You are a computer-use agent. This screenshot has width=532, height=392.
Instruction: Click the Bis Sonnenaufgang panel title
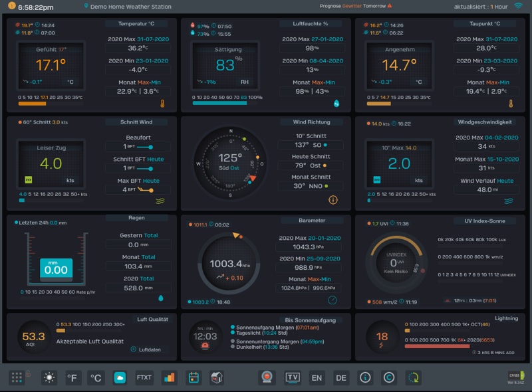tap(310, 320)
